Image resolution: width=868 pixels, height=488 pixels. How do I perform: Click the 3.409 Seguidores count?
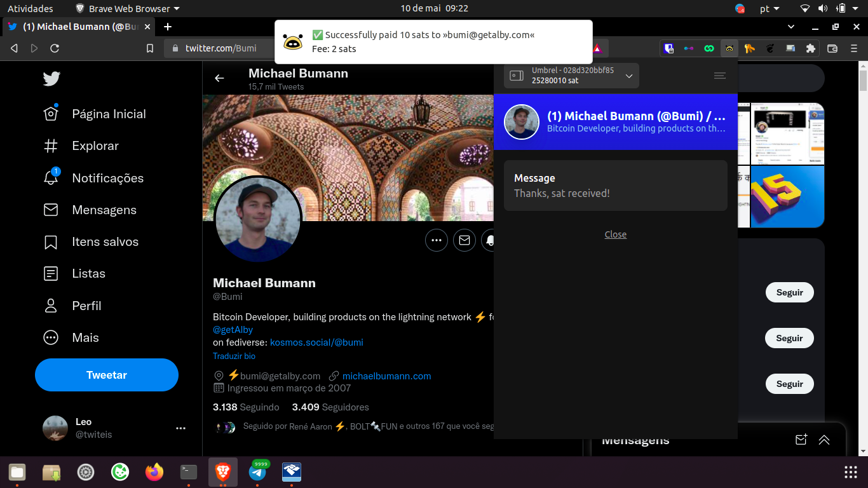point(330,407)
